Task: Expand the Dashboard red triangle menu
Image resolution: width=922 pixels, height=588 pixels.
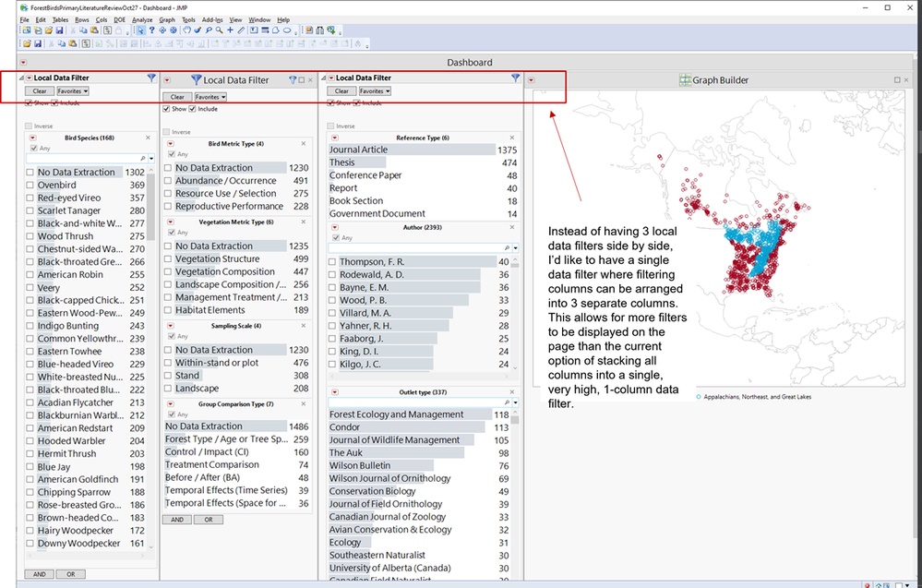Action: [x=24, y=63]
